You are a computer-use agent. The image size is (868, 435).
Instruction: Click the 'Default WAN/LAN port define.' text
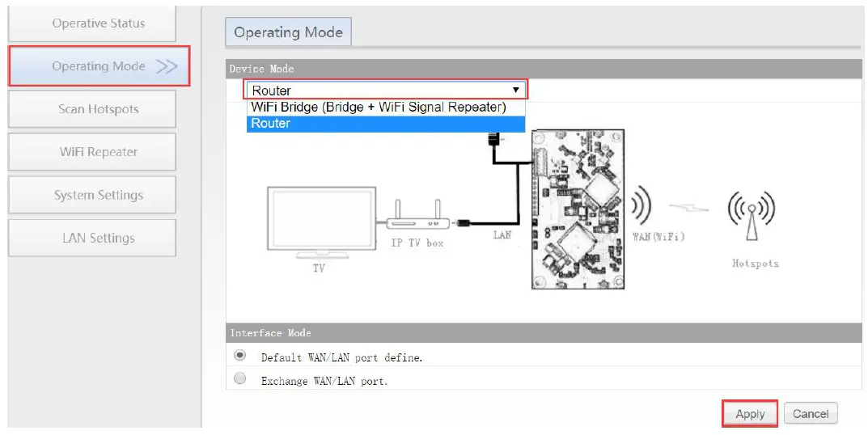[341, 358]
